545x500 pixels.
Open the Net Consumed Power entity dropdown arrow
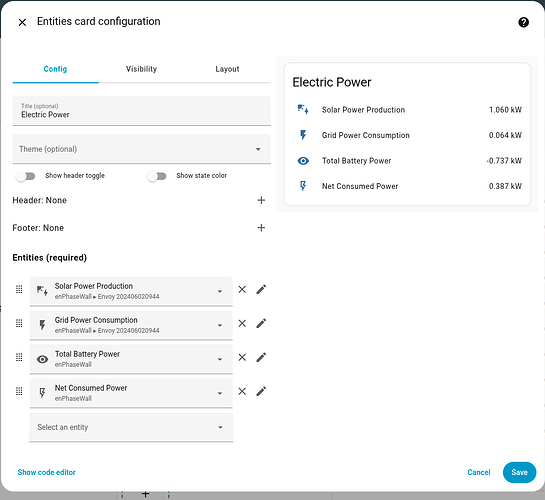pos(220,393)
